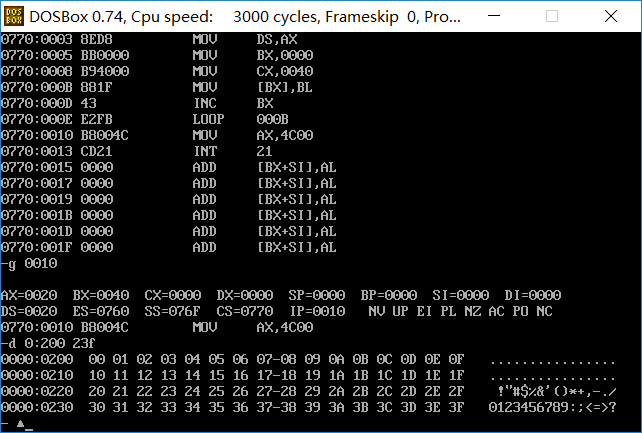This screenshot has width=642, height=433.
Task: Click the SS=076F segment register
Action: tap(172, 311)
